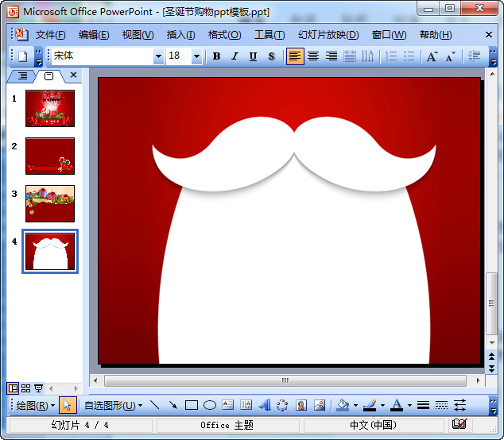Screen dimensions: 504x440
Task: Switch to the outline tab in the side pane
Action: (x=22, y=75)
